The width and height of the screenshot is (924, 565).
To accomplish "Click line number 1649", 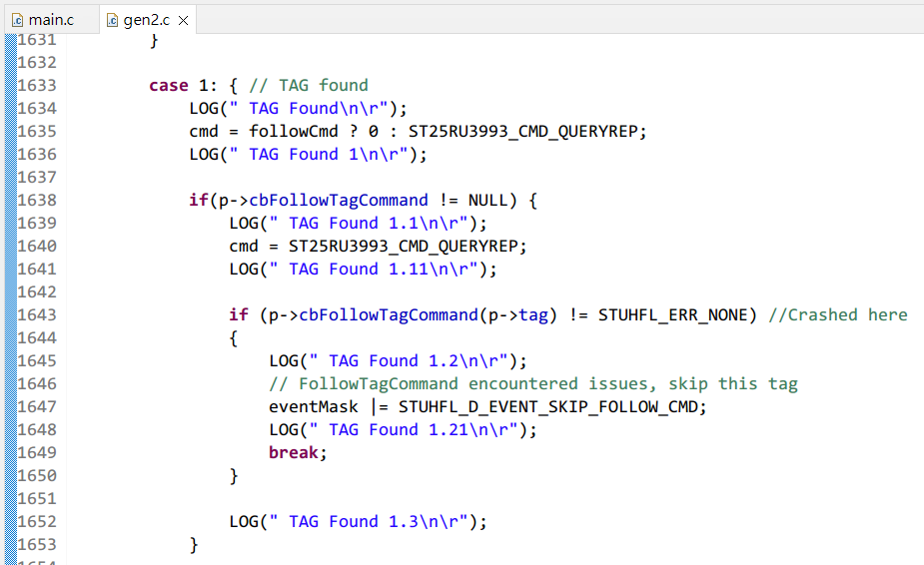I will coord(37,453).
